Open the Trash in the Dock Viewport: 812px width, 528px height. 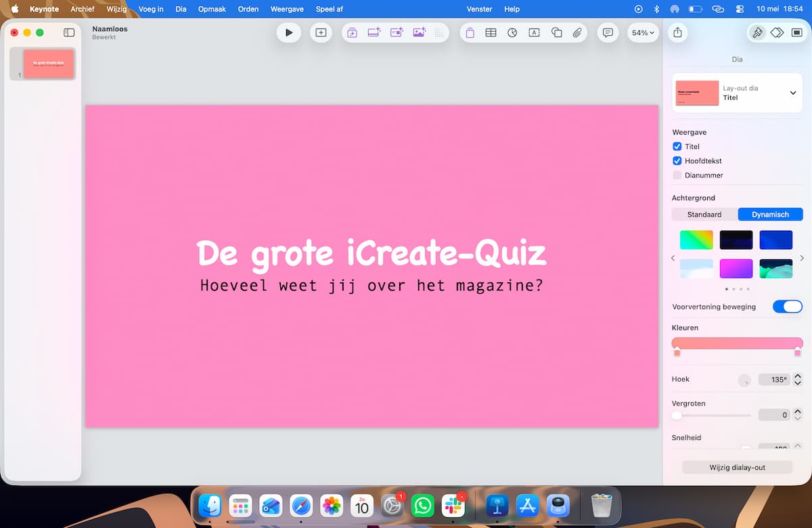pyautogui.click(x=602, y=506)
